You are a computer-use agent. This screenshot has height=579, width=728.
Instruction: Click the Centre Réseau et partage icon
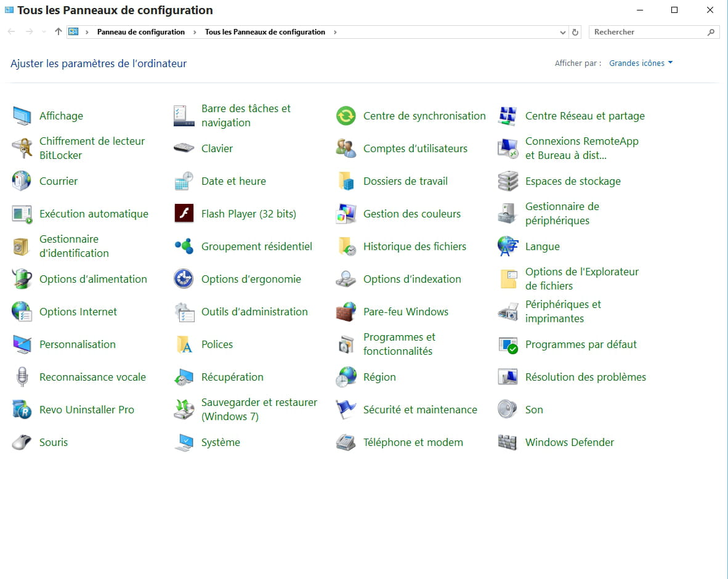(508, 116)
